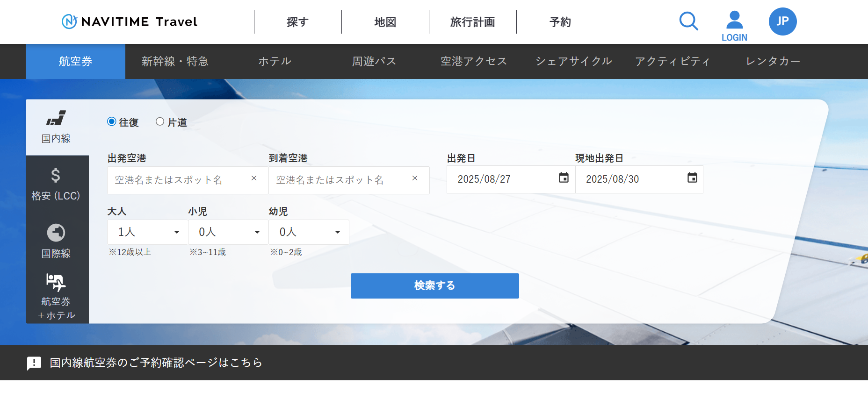Image resolution: width=868 pixels, height=399 pixels.
Task: Click the ※12歳以上 note text
Action: 130,252
